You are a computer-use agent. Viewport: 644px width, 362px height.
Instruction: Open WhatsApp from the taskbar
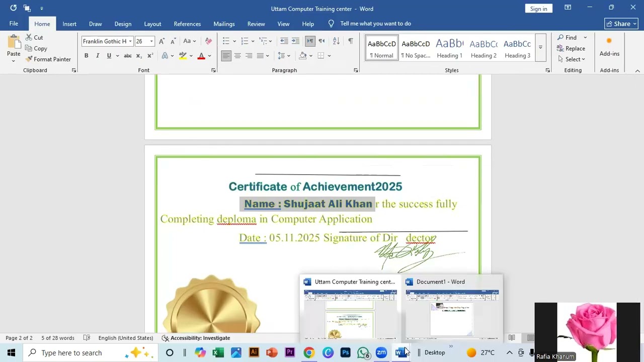[x=363, y=353]
